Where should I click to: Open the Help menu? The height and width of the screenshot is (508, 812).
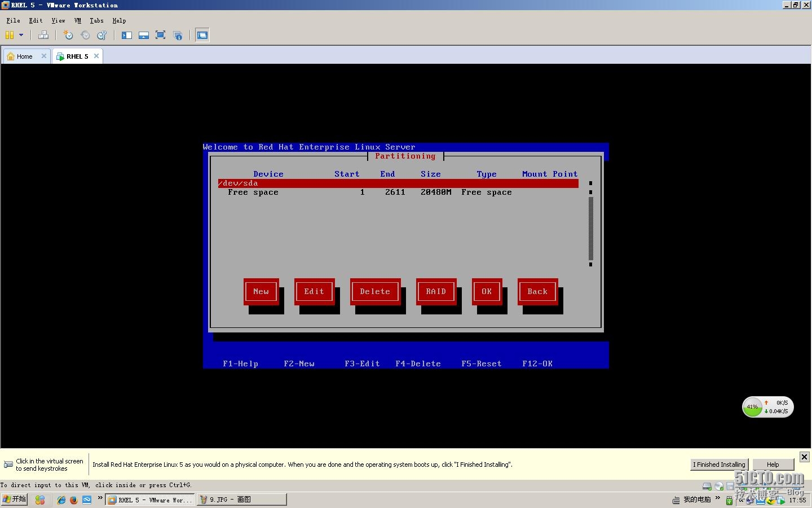119,20
